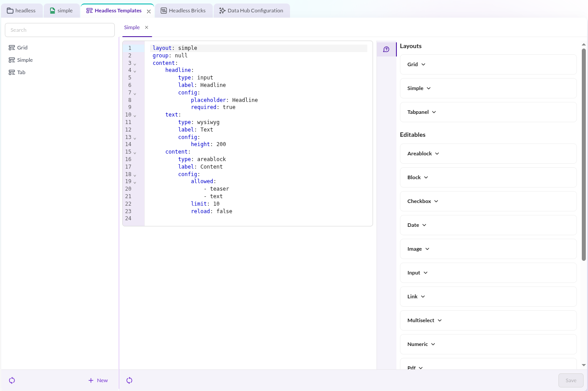Image resolution: width=588 pixels, height=391 pixels.
Task: Expand the Link editable section
Action: [488, 297]
